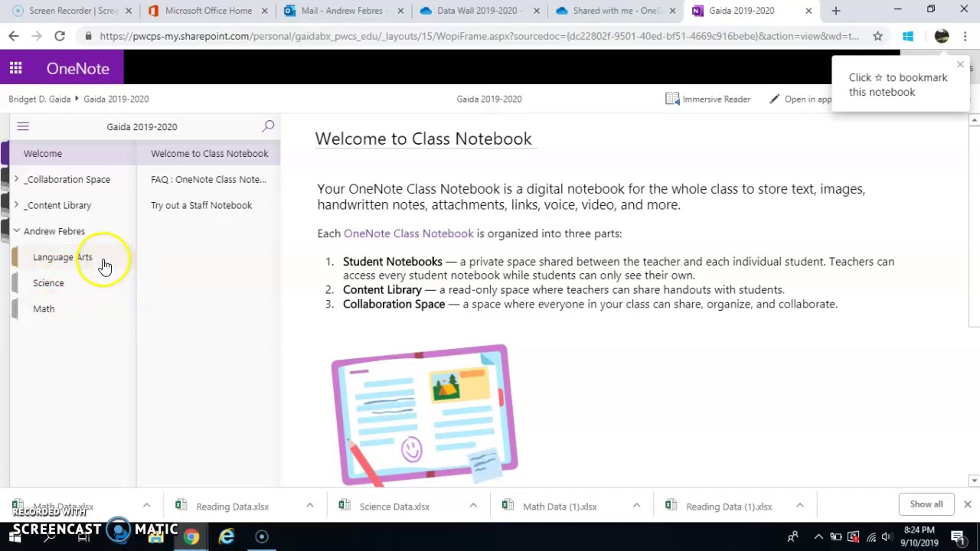
Task: Open Screencast-O-Matic recorder taskbar icon
Action: (x=262, y=537)
